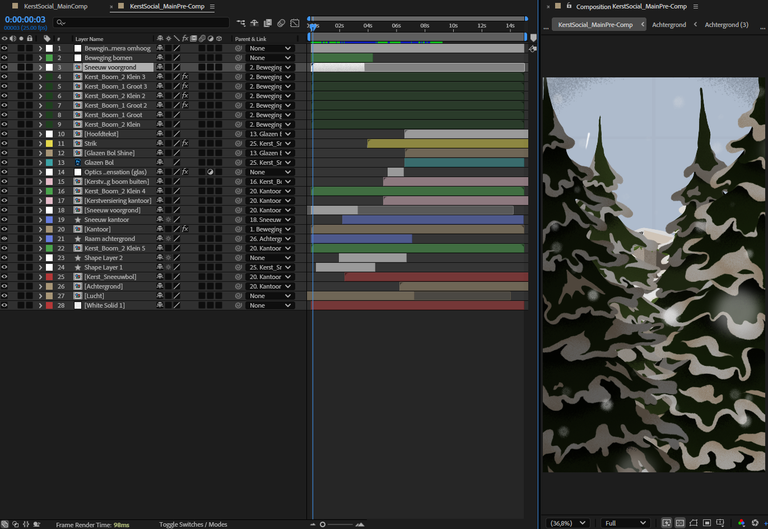
Task: Toggle visibility of Beweging bomen layer
Action: pos(4,58)
